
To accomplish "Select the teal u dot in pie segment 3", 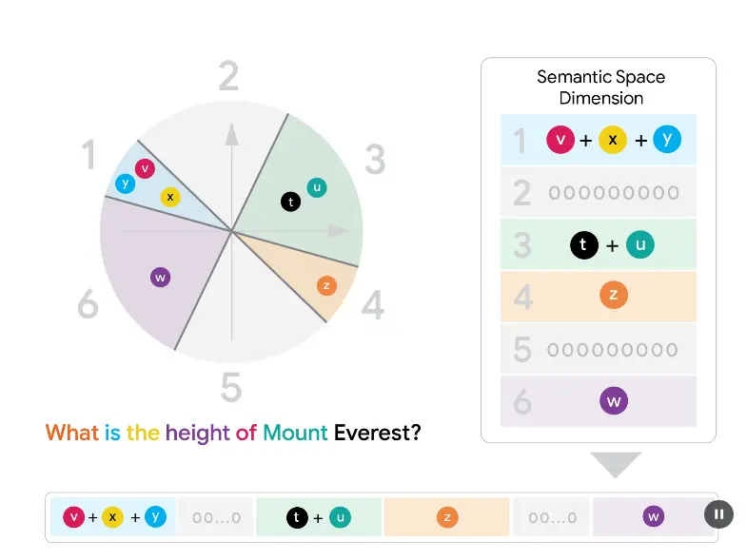I will (317, 187).
